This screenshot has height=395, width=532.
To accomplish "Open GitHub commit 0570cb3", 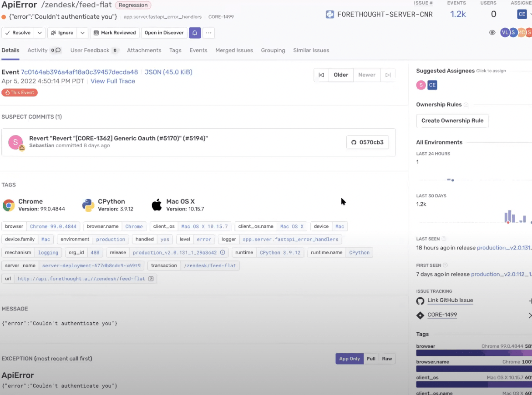I will [x=367, y=142].
